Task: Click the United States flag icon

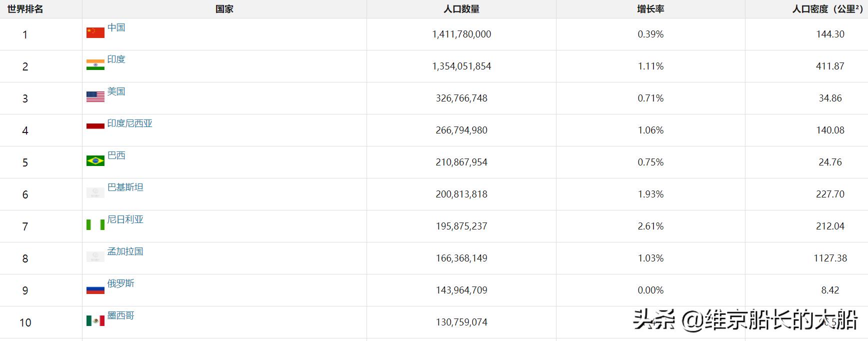Action: [95, 96]
